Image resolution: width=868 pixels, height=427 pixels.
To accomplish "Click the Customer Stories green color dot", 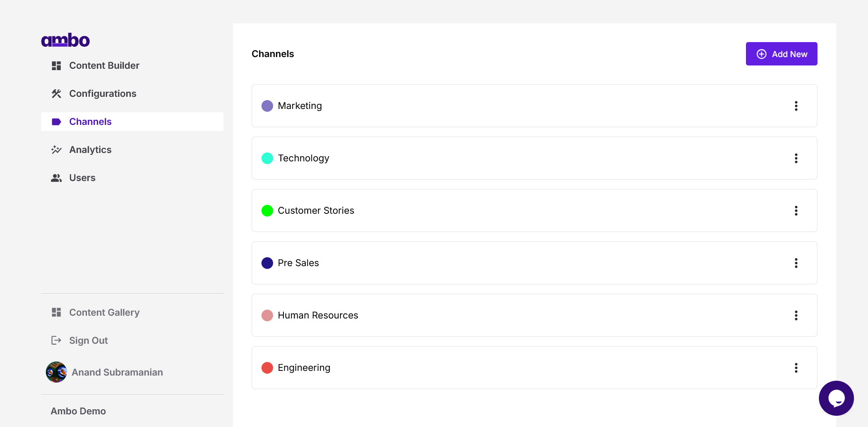I will point(267,210).
